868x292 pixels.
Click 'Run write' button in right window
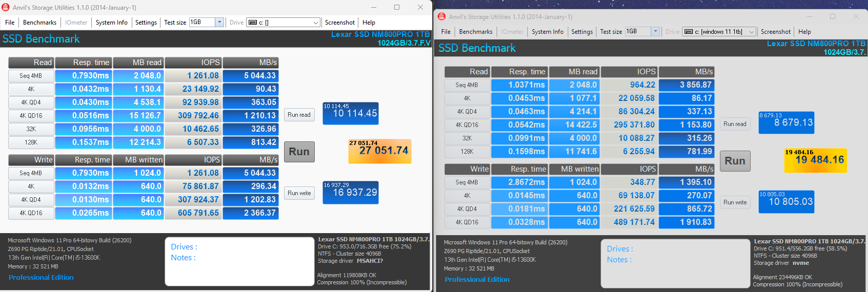point(735,202)
